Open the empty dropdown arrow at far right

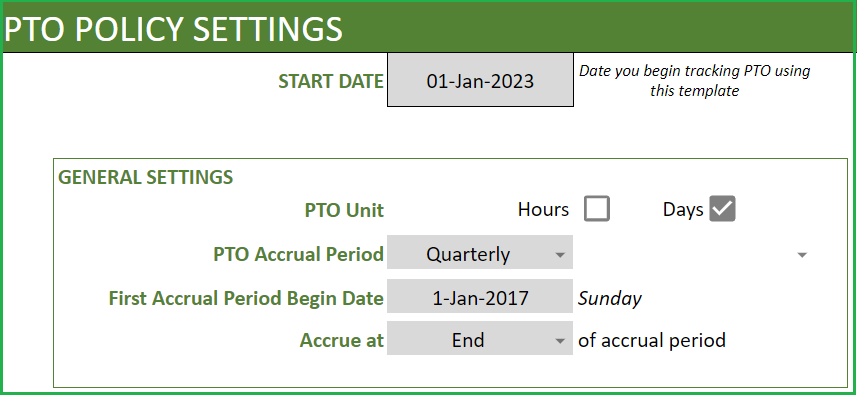coord(802,255)
